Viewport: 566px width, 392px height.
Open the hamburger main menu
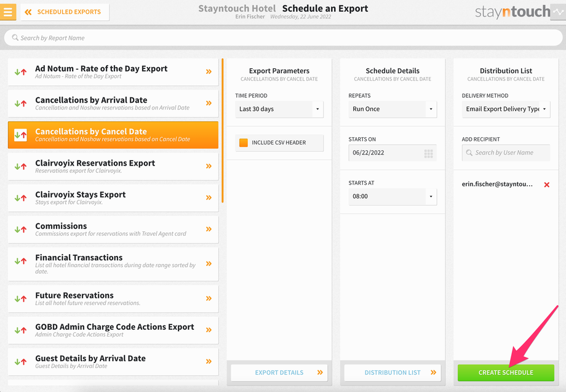pos(8,12)
